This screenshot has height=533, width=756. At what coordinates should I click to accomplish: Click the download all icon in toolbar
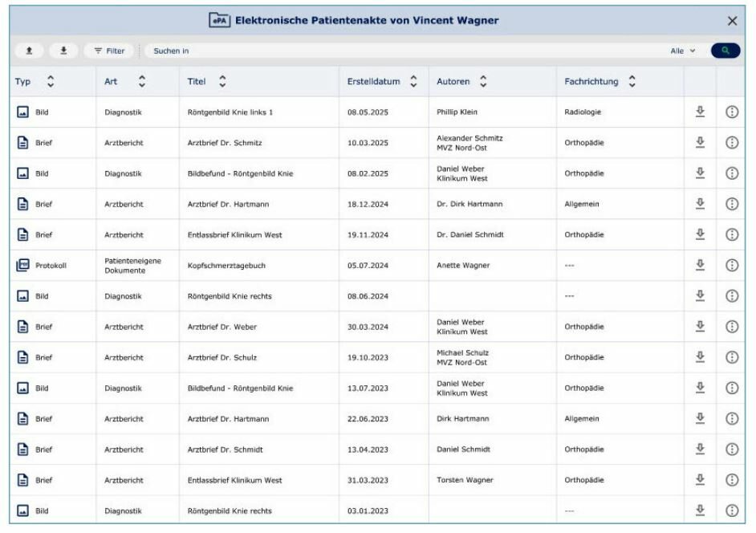coord(63,51)
